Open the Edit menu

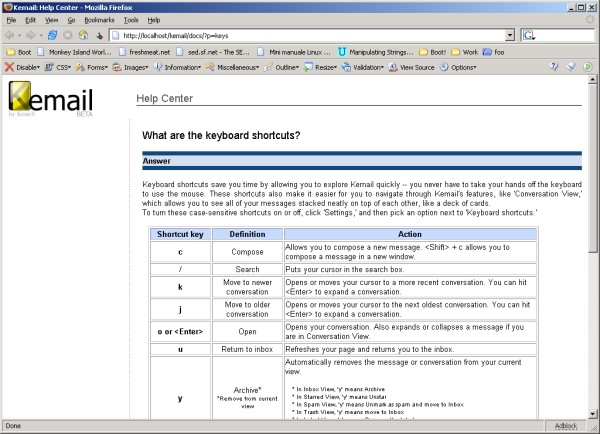[30, 20]
